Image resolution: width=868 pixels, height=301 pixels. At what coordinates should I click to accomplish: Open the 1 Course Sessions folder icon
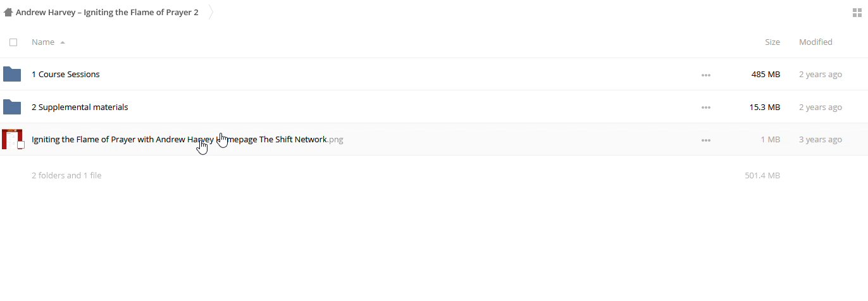point(12,74)
